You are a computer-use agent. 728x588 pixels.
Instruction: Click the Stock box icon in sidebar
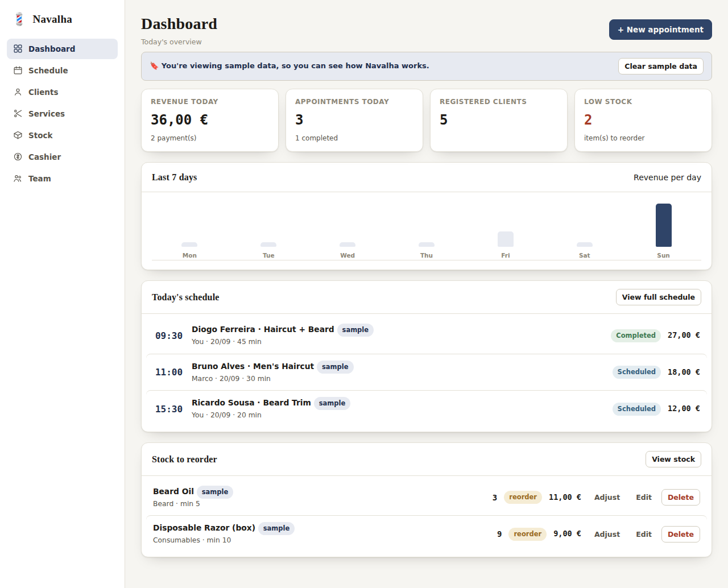[18, 135]
